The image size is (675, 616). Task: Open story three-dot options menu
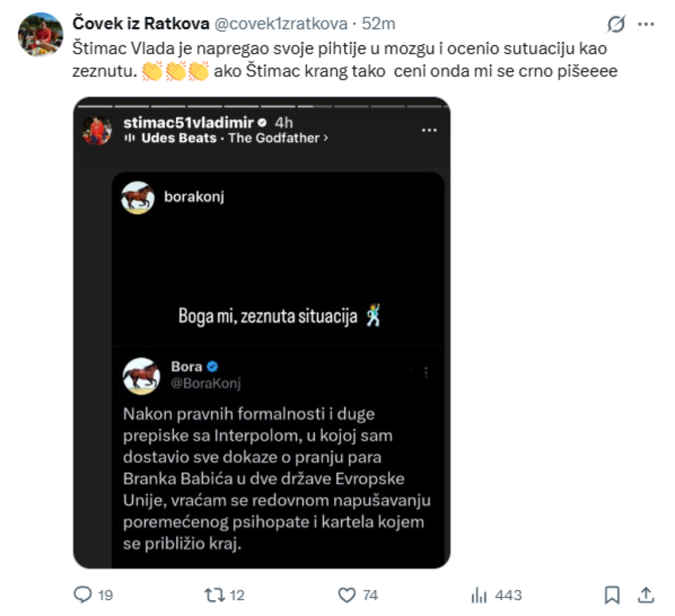coord(429,130)
